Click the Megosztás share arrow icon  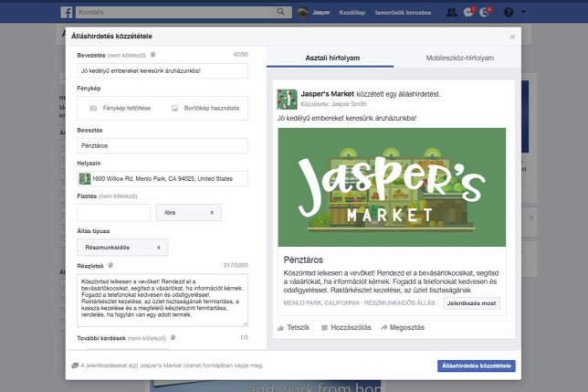(x=384, y=327)
